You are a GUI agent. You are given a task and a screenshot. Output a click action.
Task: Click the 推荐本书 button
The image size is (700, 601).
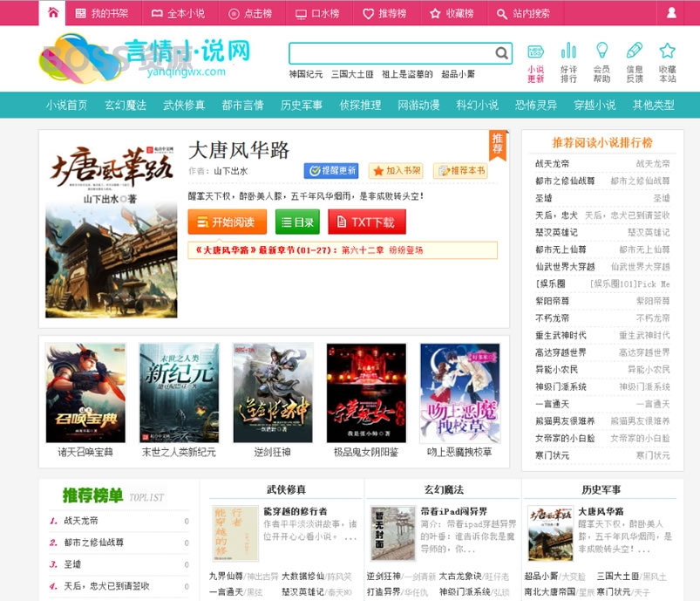coord(461,171)
